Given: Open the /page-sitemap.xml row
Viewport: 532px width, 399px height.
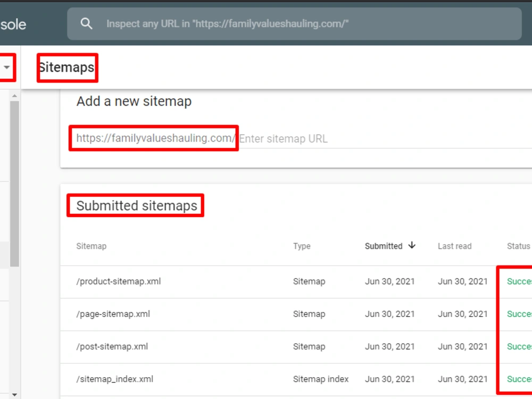Looking at the screenshot, I should (x=296, y=314).
